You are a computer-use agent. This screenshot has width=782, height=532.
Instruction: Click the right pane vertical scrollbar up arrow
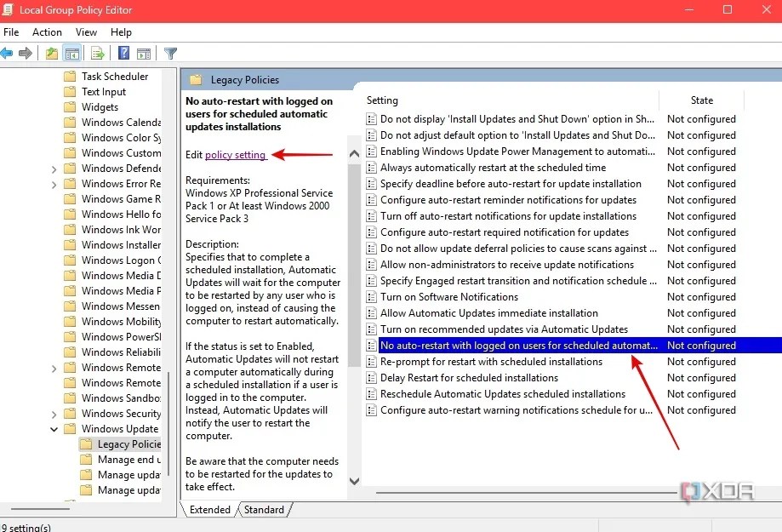tap(354, 153)
